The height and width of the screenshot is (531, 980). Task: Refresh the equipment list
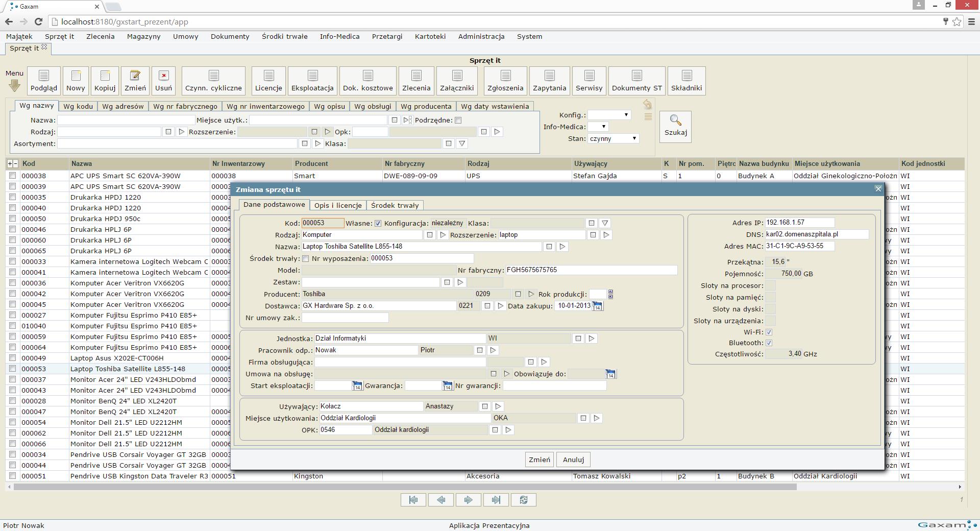[x=523, y=500]
